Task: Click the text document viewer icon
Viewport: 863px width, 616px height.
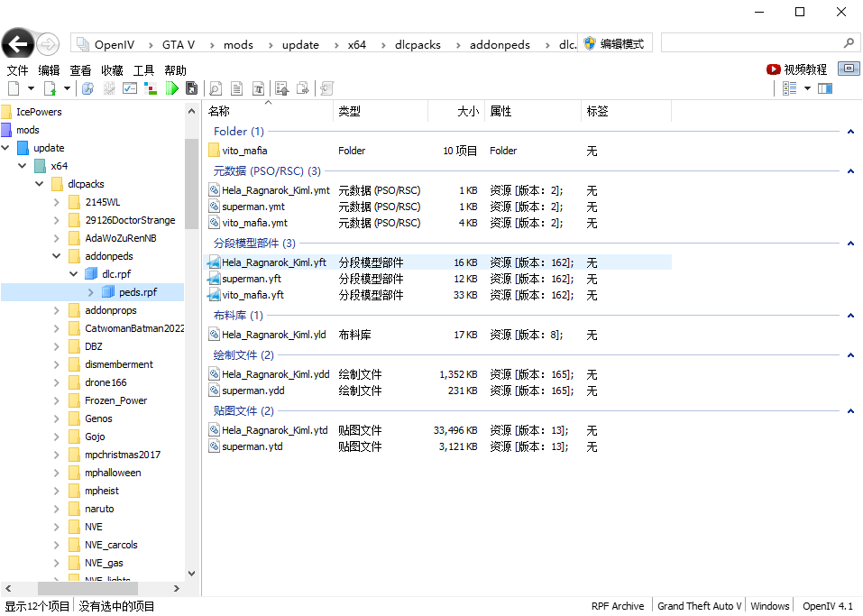Action: (236, 88)
